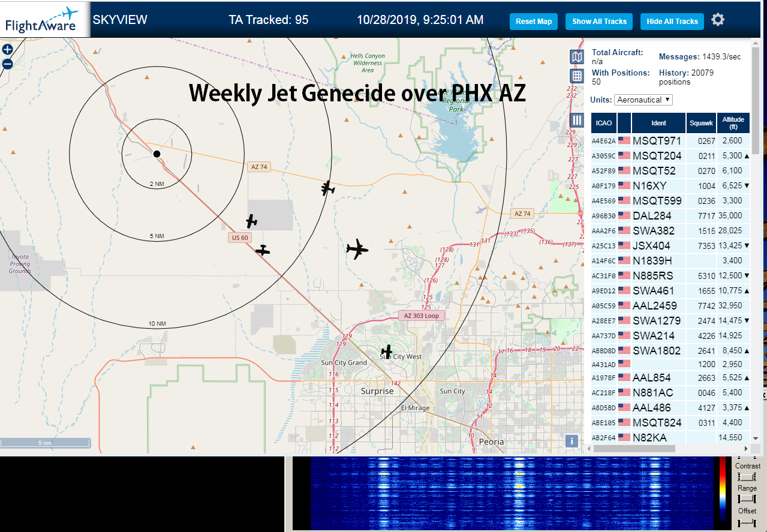Click ICAO code AC31F0

(x=604, y=276)
